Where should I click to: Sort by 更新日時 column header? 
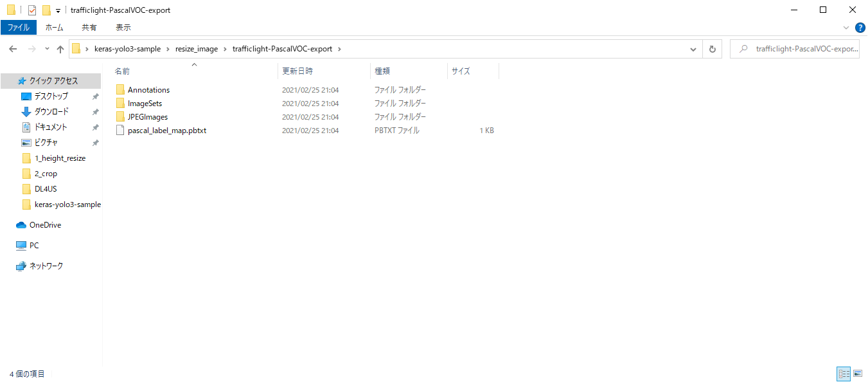point(297,71)
